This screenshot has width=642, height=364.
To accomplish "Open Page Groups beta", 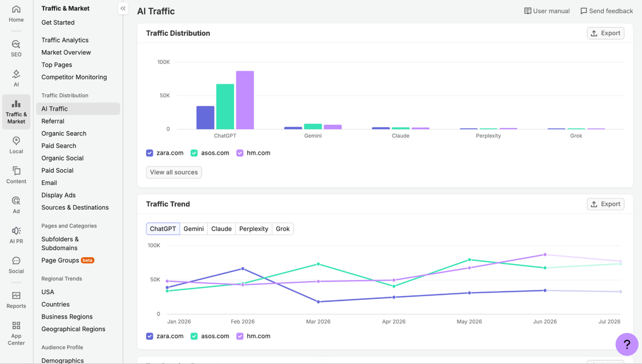I will (68, 260).
